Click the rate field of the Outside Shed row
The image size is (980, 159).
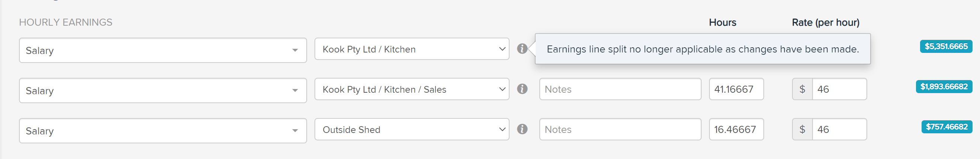pos(839,130)
